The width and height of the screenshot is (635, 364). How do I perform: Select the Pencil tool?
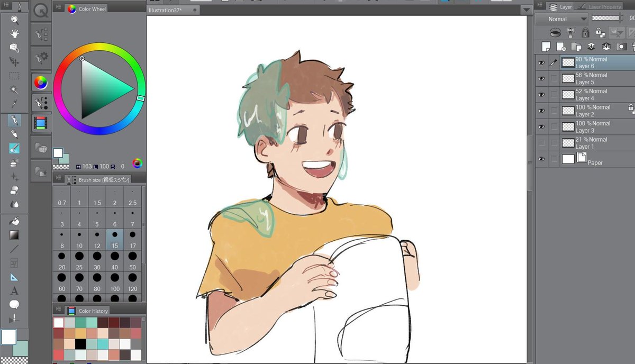[x=14, y=134]
